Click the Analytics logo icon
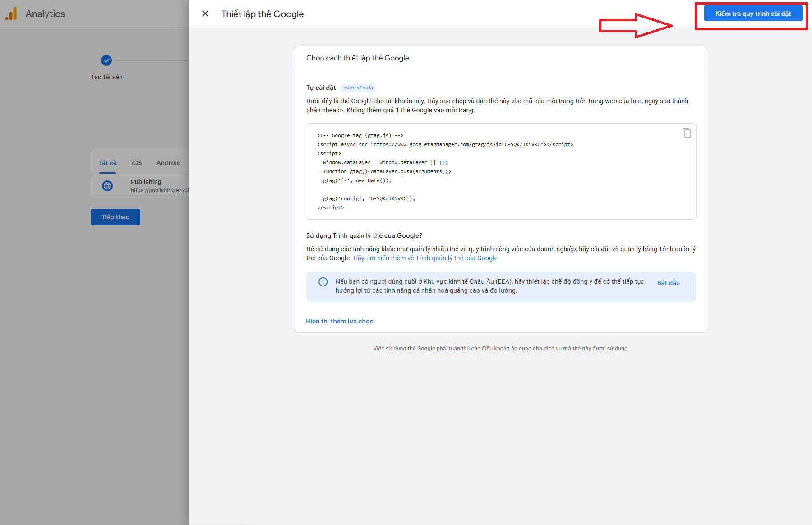812x525 pixels. (x=11, y=14)
